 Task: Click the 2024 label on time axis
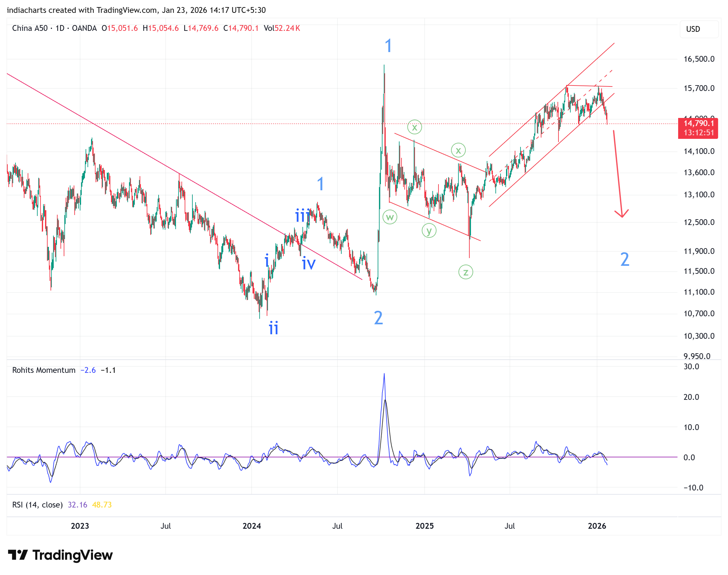tap(252, 526)
